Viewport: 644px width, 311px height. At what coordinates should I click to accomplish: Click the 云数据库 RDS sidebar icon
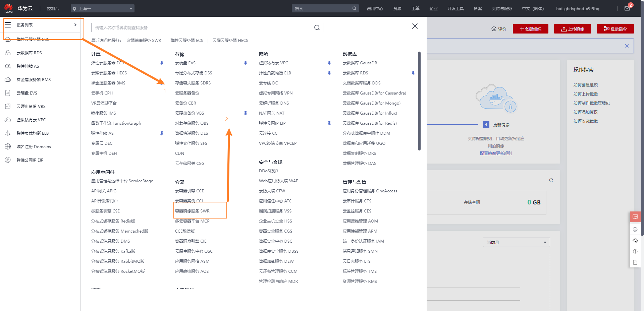click(8, 53)
